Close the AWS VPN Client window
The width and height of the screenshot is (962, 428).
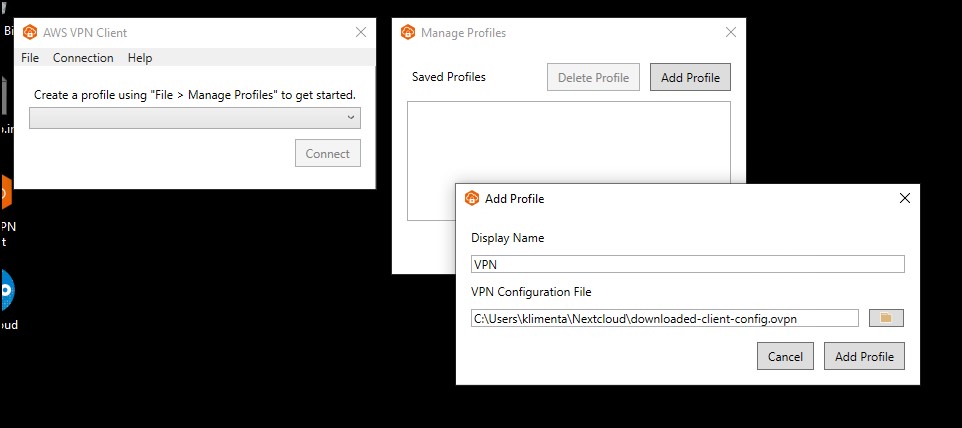point(361,32)
